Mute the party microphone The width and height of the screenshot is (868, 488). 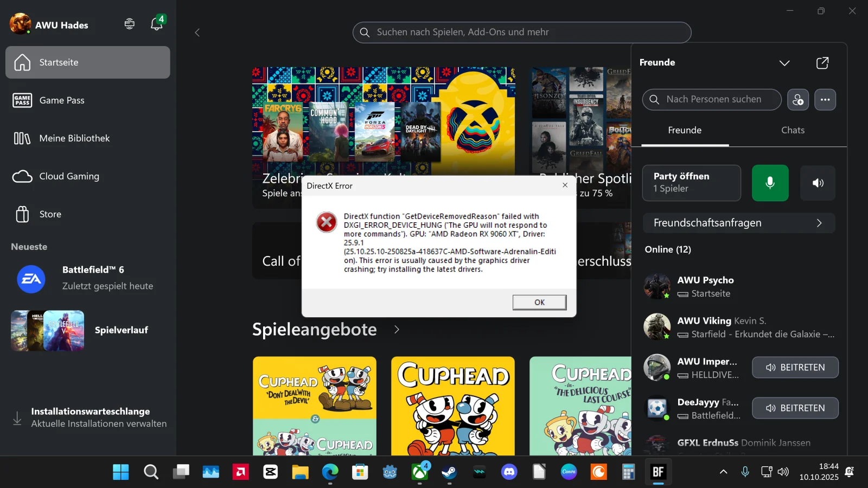770,183
